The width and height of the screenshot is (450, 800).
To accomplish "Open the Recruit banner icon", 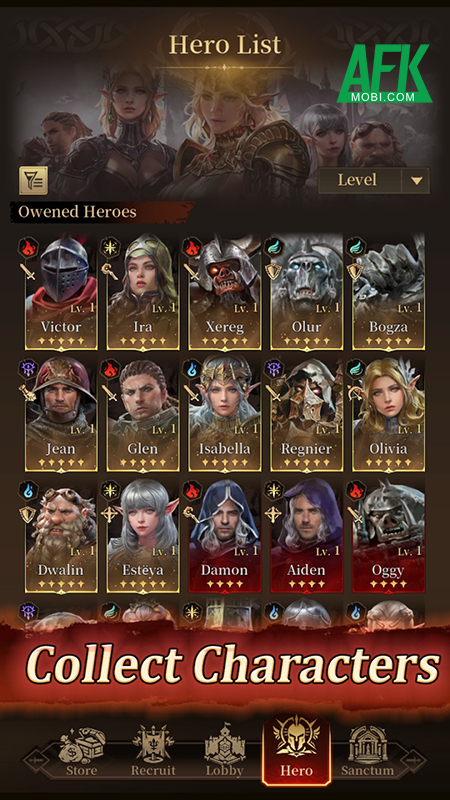I will [153, 744].
